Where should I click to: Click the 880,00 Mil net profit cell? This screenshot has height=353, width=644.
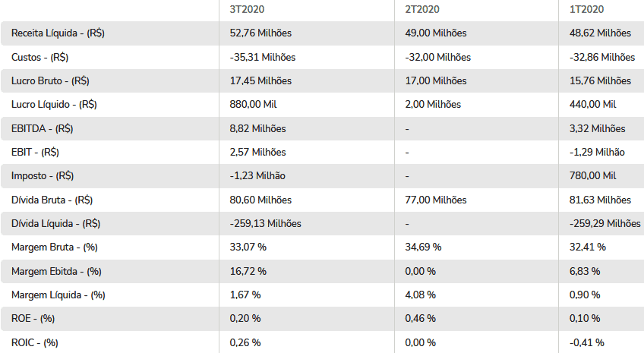[x=253, y=105]
